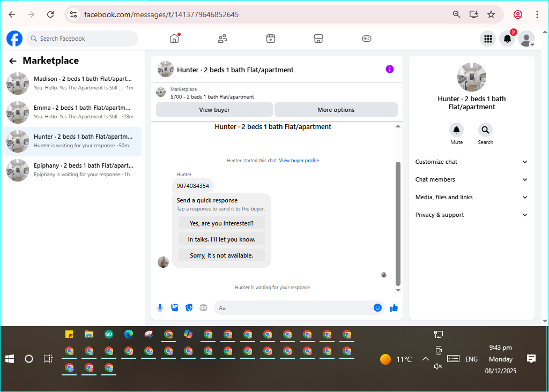Open emoji picker in message box
The height and width of the screenshot is (392, 549).
[377, 308]
